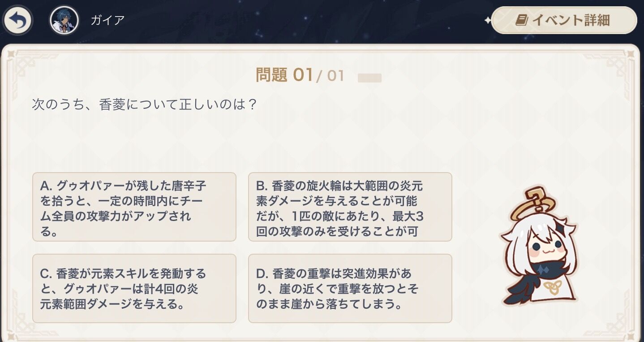The height and width of the screenshot is (342, 644).
Task: Choose answer B about 旋火輪 damage
Action: coord(350,207)
